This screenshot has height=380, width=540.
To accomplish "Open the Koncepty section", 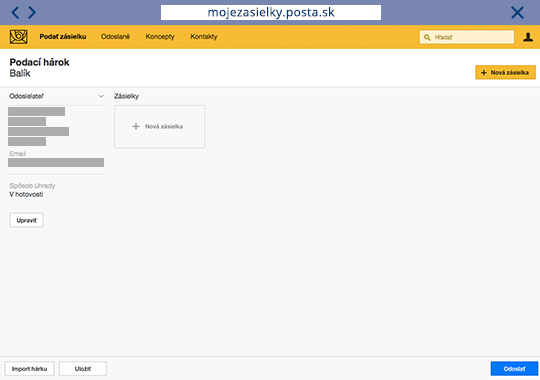I will point(160,37).
